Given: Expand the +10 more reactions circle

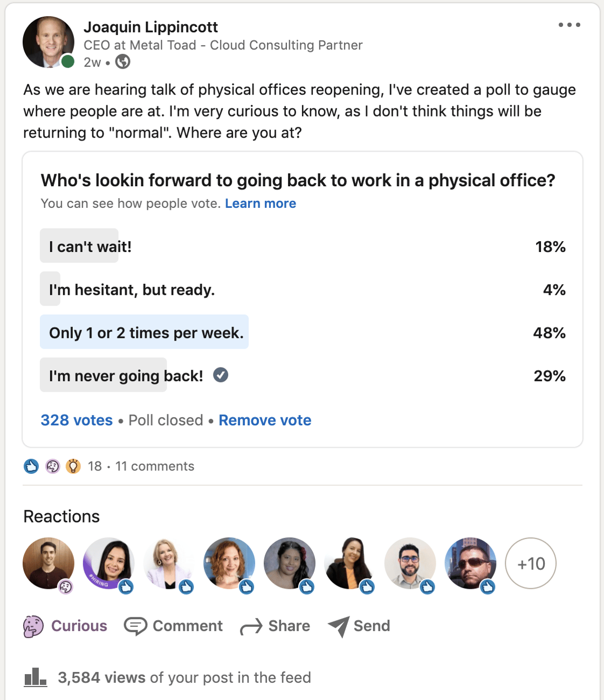Looking at the screenshot, I should 531,563.
